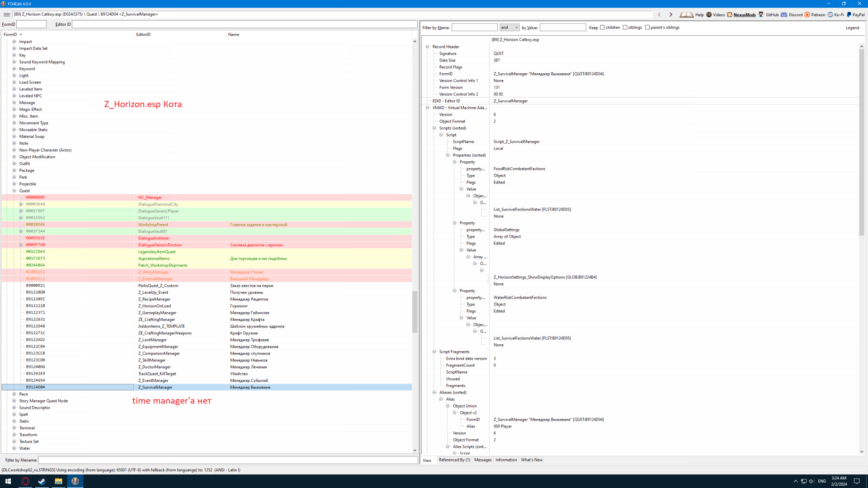Click the Filter by Name field
Screen dimensions: 868x488
coord(474,28)
